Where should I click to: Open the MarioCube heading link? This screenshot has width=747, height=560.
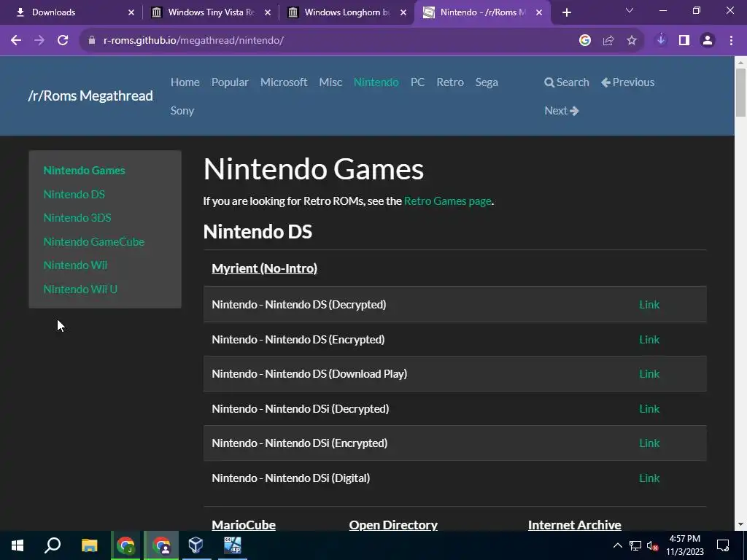coord(244,525)
